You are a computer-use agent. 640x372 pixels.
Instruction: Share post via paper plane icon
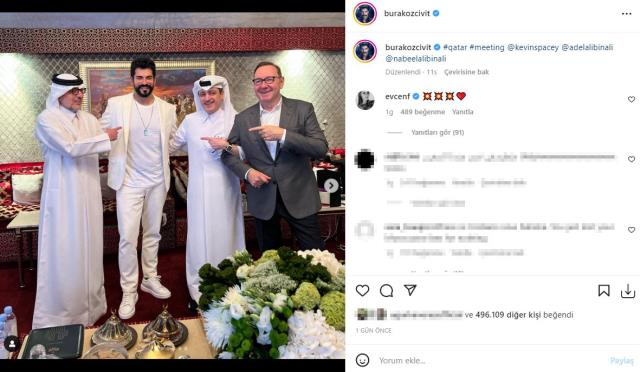click(x=410, y=290)
